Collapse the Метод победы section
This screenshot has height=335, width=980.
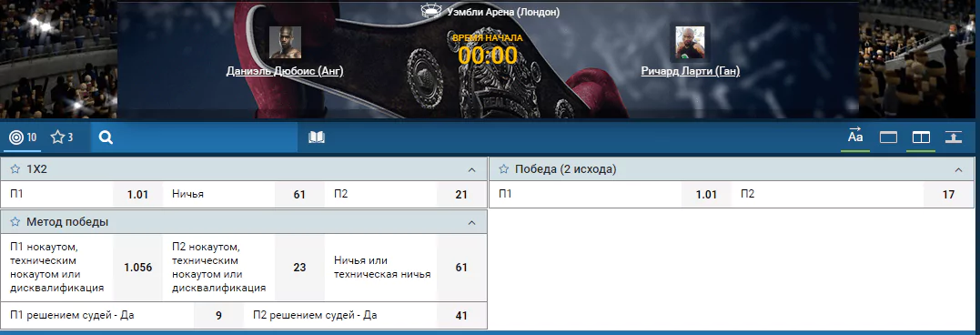(x=472, y=222)
